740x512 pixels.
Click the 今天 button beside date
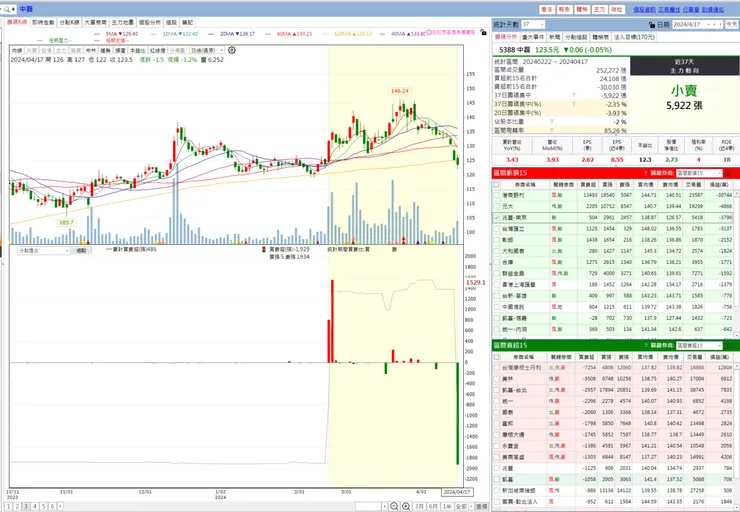coord(732,25)
